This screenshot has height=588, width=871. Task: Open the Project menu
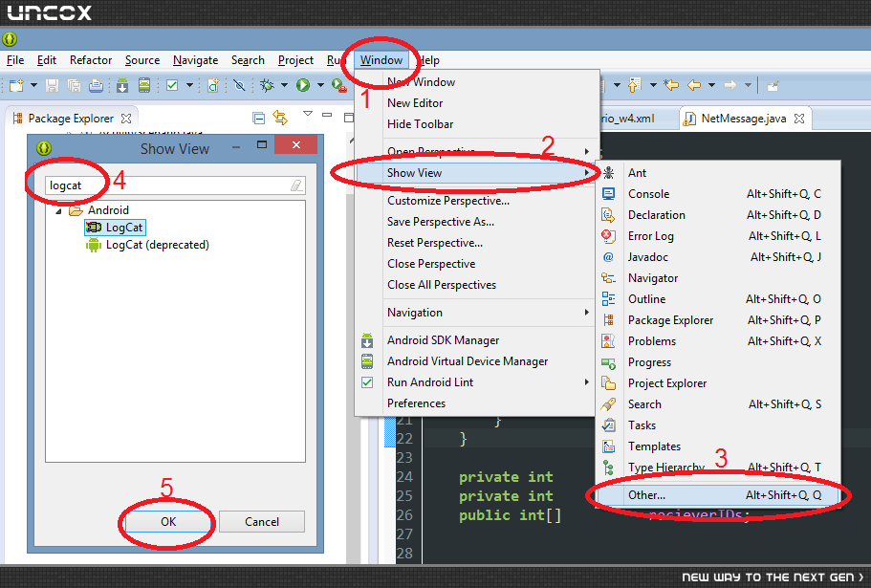[x=295, y=60]
